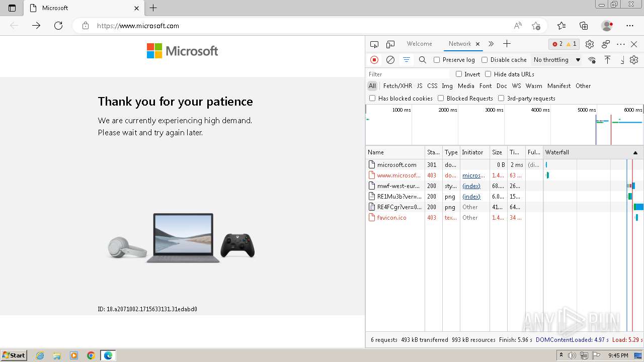Reload the page in Edge
Viewport: 644px width, 362px height.
[58, 26]
